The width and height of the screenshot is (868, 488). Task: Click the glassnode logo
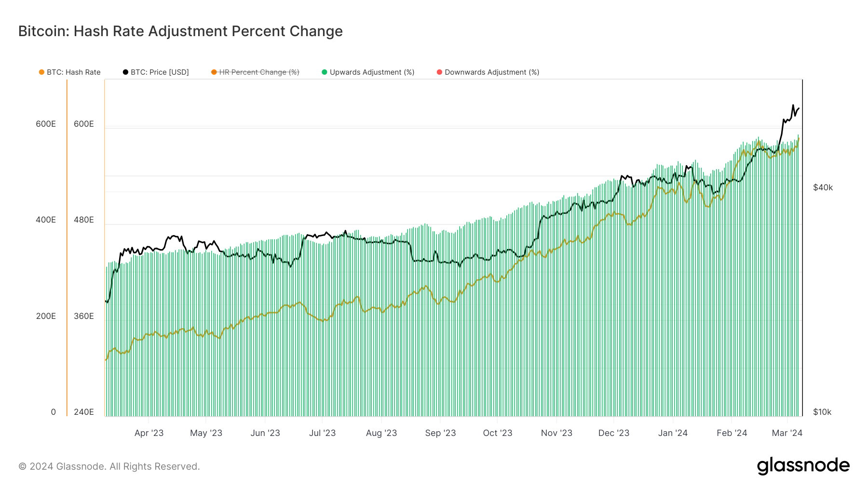pos(803,466)
